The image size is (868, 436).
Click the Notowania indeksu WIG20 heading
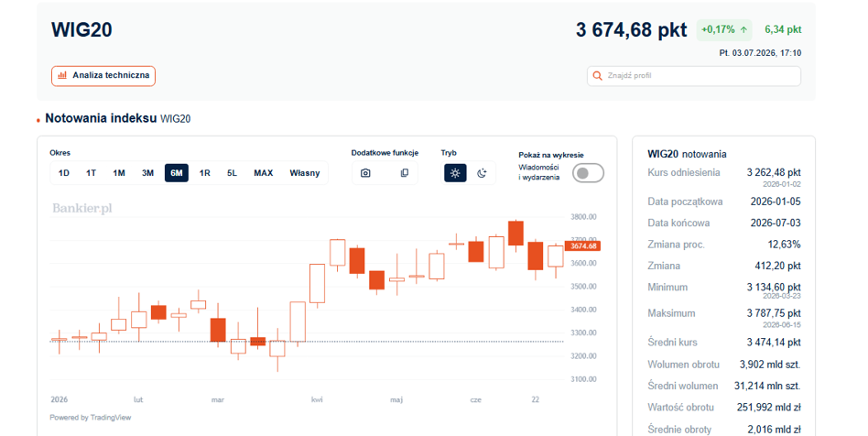(x=118, y=118)
